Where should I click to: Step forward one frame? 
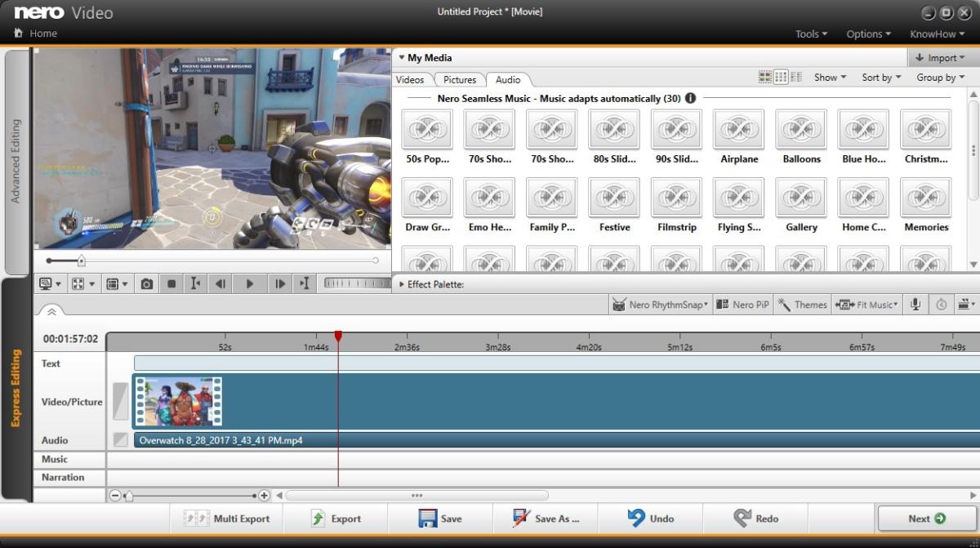coord(280,284)
